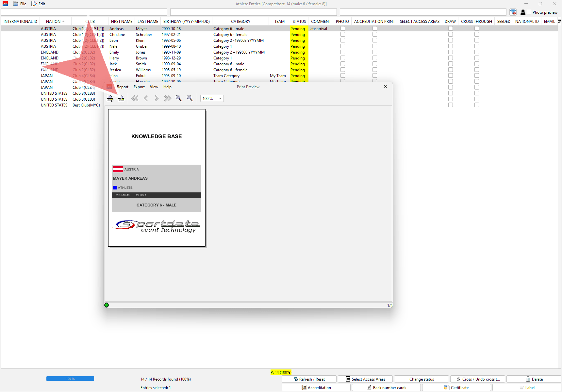Image resolution: width=562 pixels, height=392 pixels.
Task: Jump to last preview page
Action: click(168, 98)
